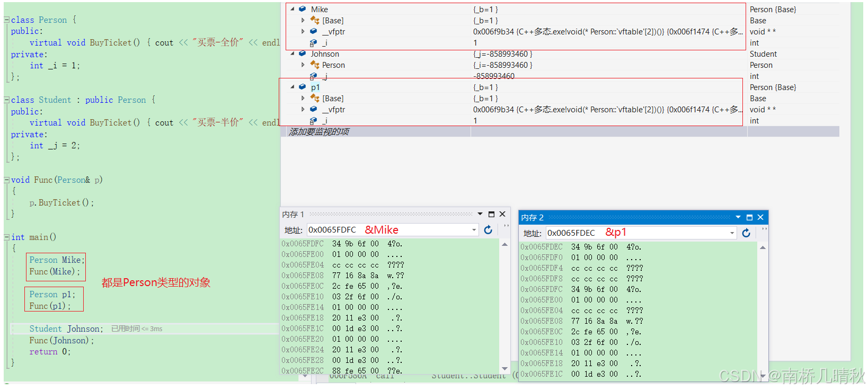Click the down arrow of 内存 1 scrollbar
This screenshot has width=868, height=391.
505,368
